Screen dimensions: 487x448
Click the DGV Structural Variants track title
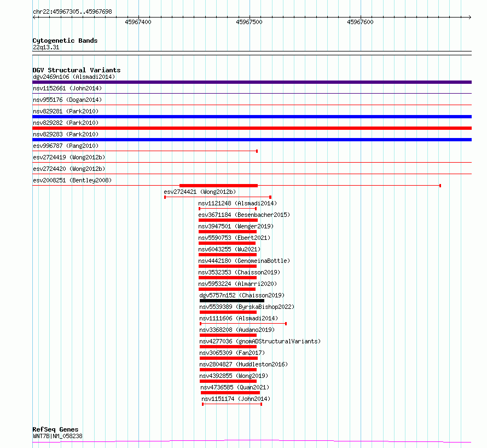(77, 70)
